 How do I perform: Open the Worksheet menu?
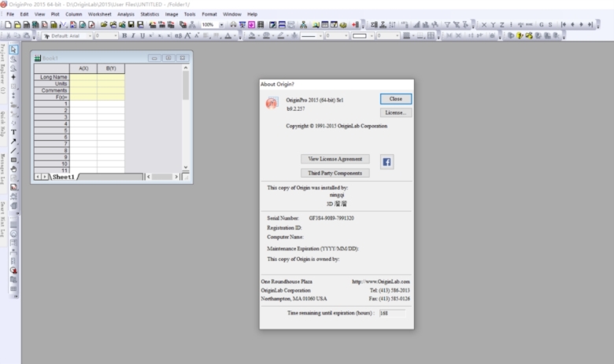point(99,14)
